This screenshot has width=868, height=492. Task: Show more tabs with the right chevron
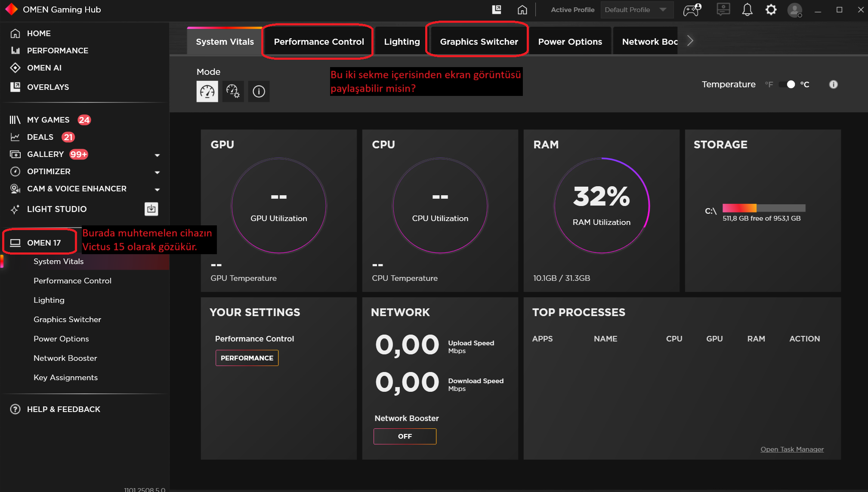point(690,40)
